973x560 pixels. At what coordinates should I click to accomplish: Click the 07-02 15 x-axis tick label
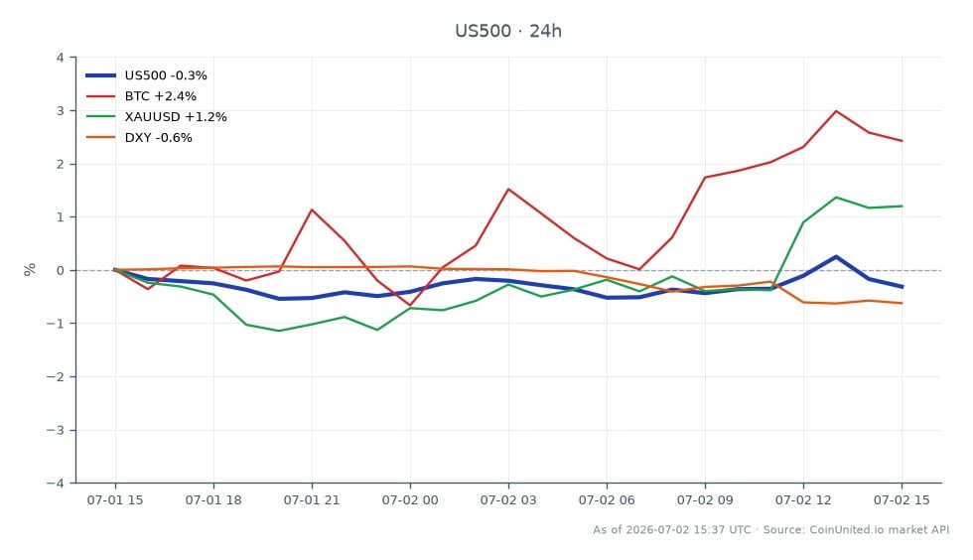pyautogui.click(x=902, y=500)
